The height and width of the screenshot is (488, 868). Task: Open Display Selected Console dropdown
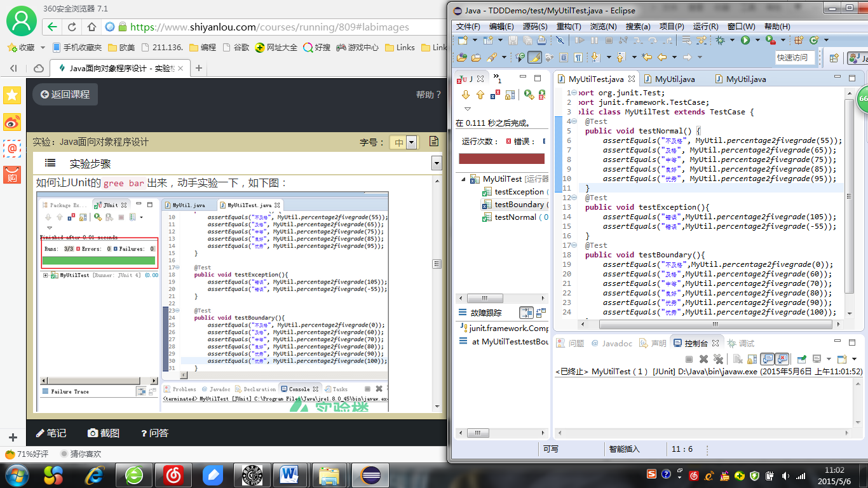pos(829,359)
